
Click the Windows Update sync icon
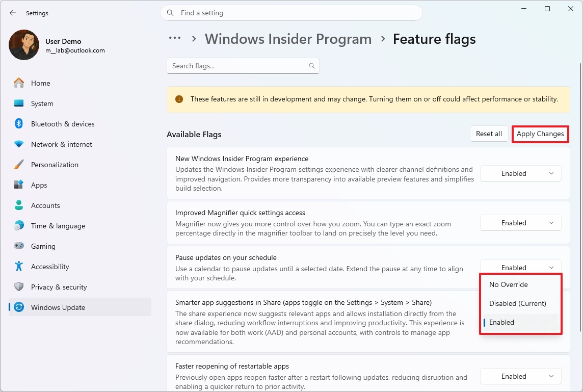click(x=19, y=307)
